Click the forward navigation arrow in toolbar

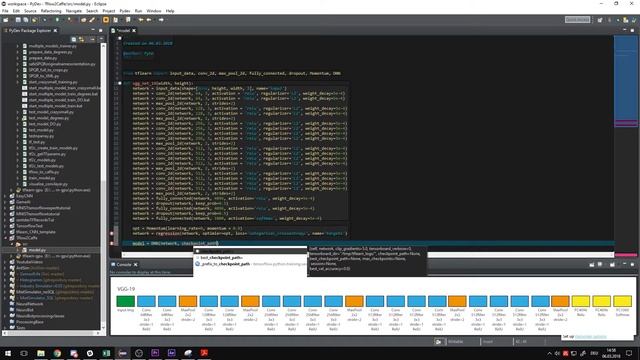(161, 20)
